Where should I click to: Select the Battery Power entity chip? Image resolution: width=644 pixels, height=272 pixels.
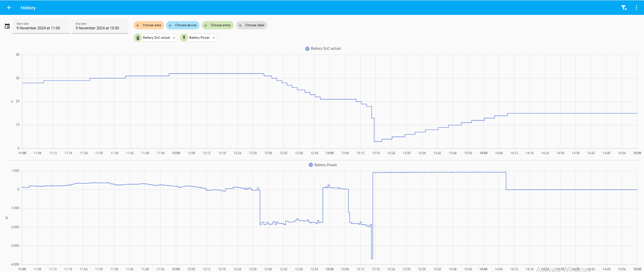pyautogui.click(x=199, y=38)
